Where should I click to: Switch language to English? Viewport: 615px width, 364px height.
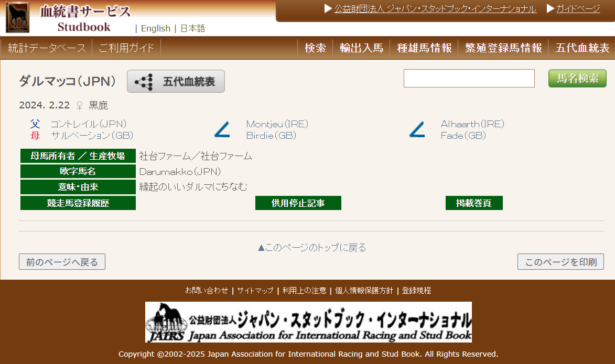156,29
